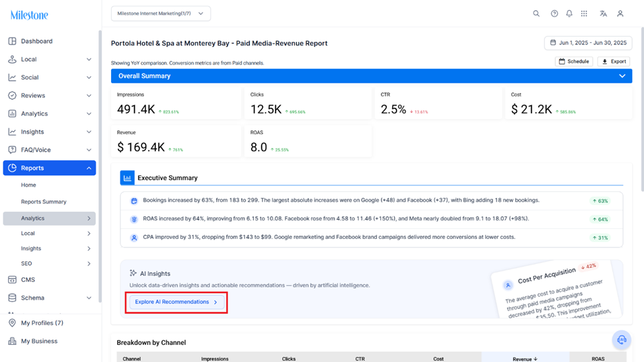Screen dimensions: 644x362
Task: Open My Business link
Action: tap(39, 341)
